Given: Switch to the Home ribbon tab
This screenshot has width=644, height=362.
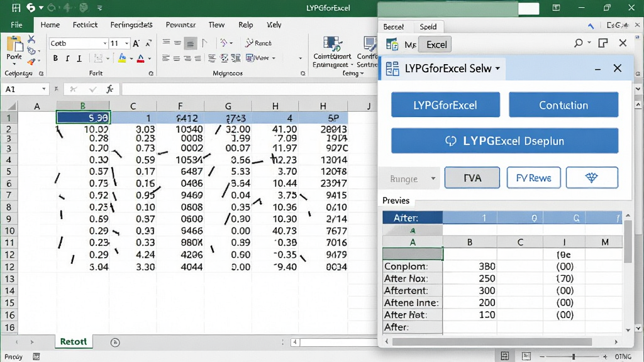Looking at the screenshot, I should coord(50,25).
